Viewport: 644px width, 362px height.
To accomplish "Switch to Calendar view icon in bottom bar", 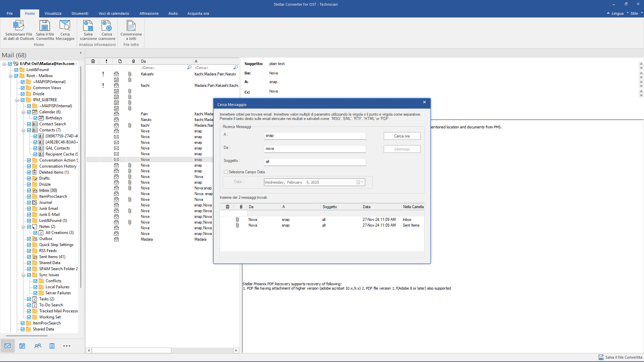I will pos(22,346).
